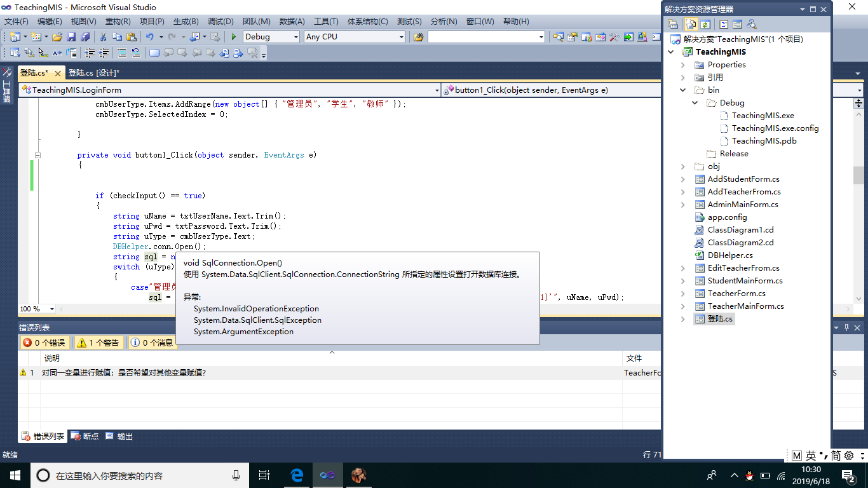Click Refresh icon in Solution Explorer
The image size is (868, 488).
click(x=705, y=24)
